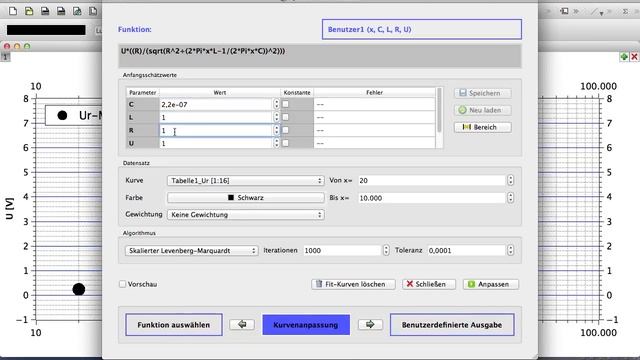This screenshot has height=360, width=640.
Task: Click the black color bar in the toolbar
Action: pos(46,30)
